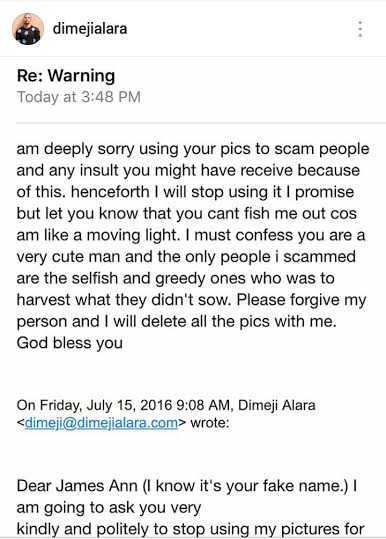
Task: Click the 'Today at 3:48 PM' timestamp
Action: pos(79,97)
